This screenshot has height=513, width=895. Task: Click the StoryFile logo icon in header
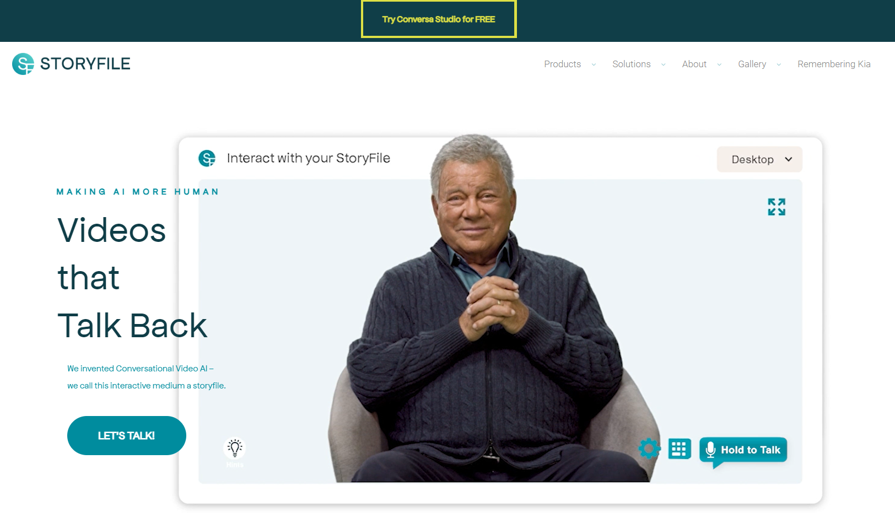pyautogui.click(x=23, y=64)
